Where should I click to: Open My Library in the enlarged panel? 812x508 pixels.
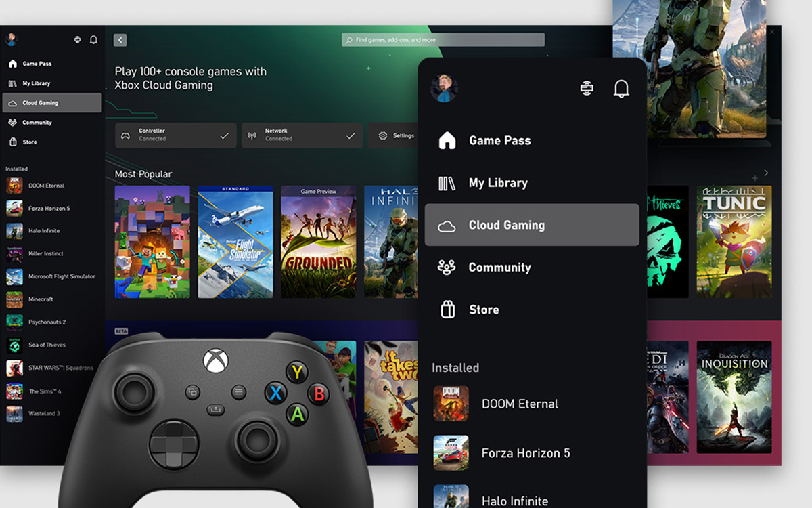532,183
